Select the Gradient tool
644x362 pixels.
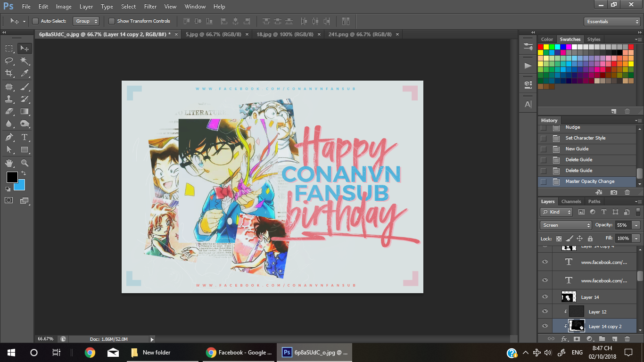[25, 112]
